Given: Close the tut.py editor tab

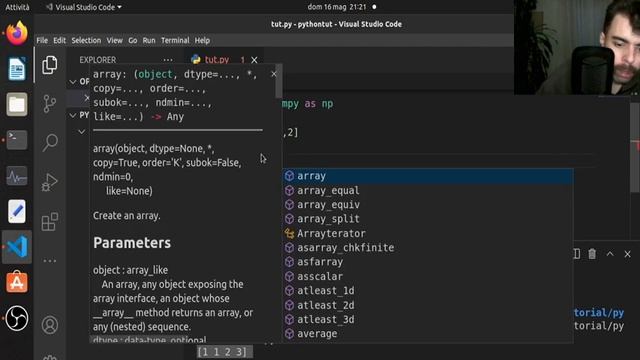Looking at the screenshot, I should pos(254,60).
